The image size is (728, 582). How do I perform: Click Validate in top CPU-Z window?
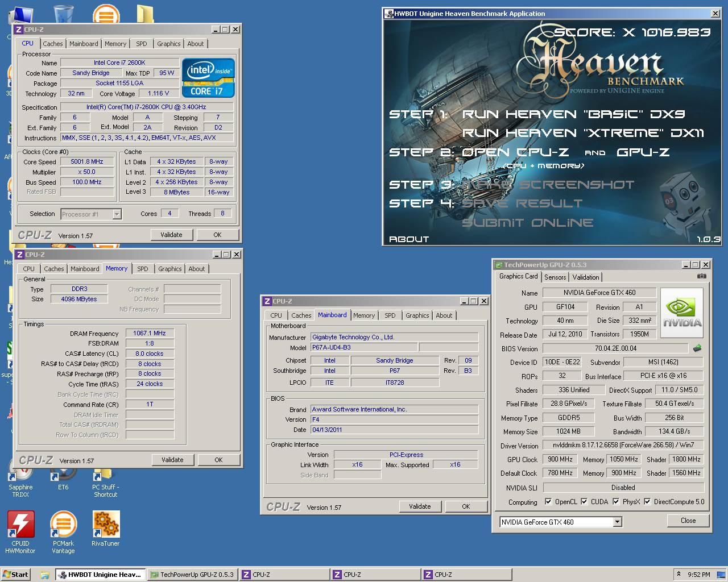172,235
